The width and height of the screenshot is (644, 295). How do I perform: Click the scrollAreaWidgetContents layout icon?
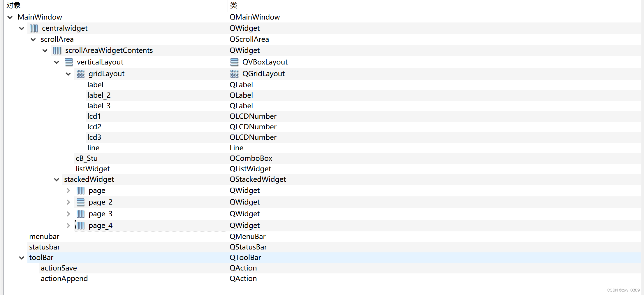click(57, 50)
